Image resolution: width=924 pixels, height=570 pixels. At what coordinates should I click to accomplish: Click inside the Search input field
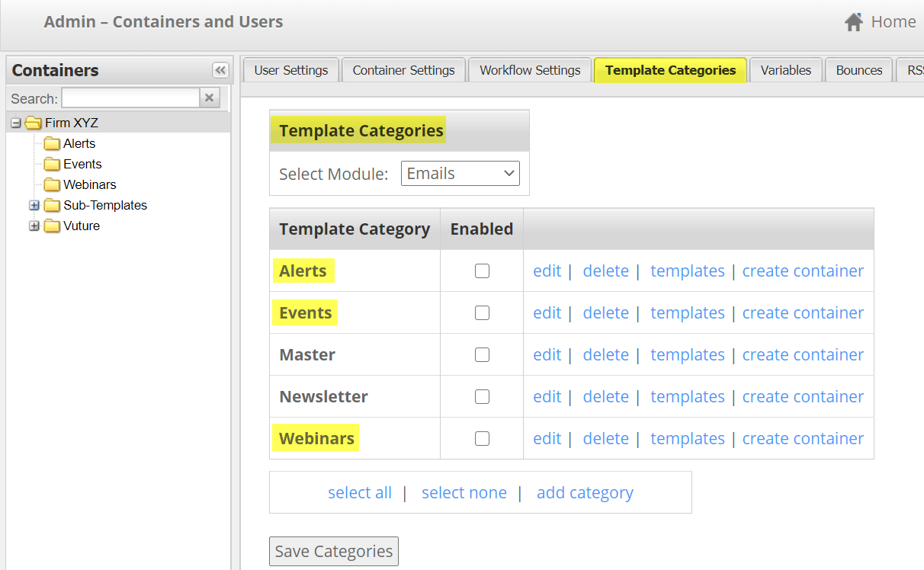click(130, 98)
